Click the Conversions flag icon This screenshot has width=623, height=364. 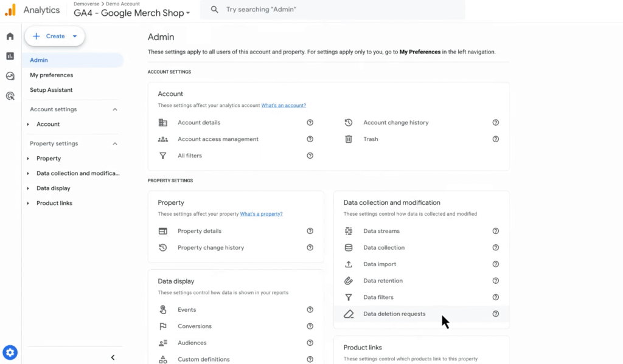pos(163,326)
